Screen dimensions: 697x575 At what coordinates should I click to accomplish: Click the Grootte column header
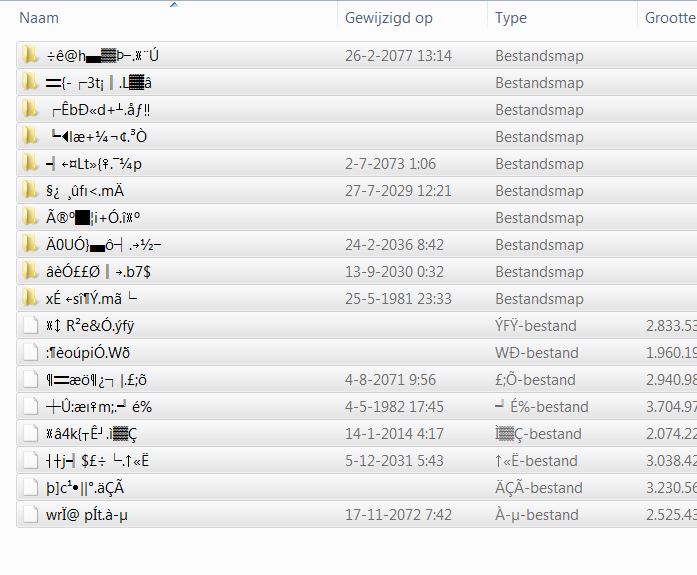click(669, 18)
